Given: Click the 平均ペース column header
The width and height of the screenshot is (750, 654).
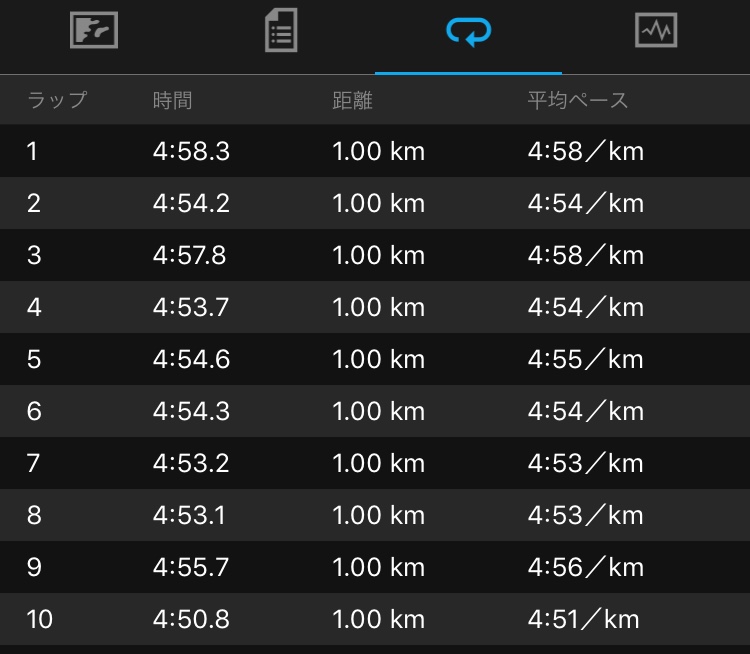Looking at the screenshot, I should 578,100.
